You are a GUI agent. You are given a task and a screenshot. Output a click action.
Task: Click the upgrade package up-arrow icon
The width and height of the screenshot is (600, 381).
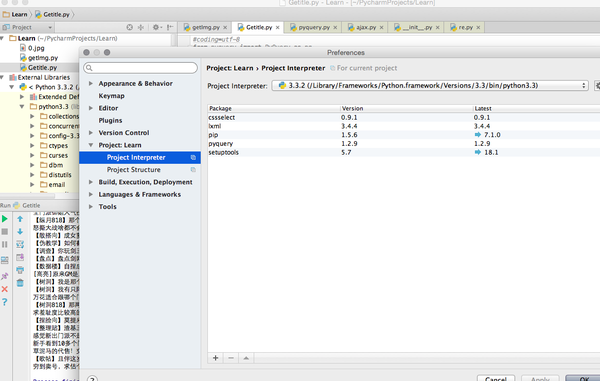pyautogui.click(x=246, y=358)
